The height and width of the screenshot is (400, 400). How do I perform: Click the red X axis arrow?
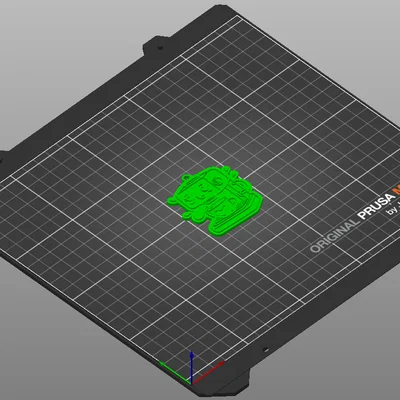click(208, 372)
